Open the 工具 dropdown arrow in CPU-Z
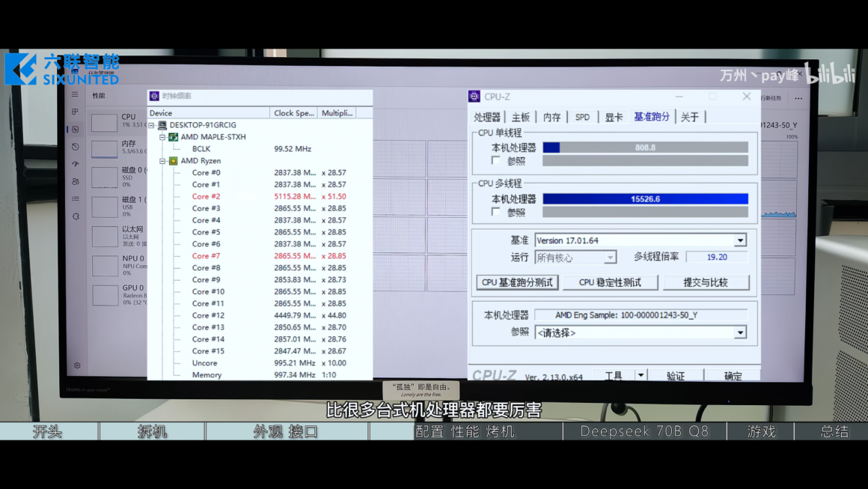This screenshot has height=489, width=868. [641, 375]
